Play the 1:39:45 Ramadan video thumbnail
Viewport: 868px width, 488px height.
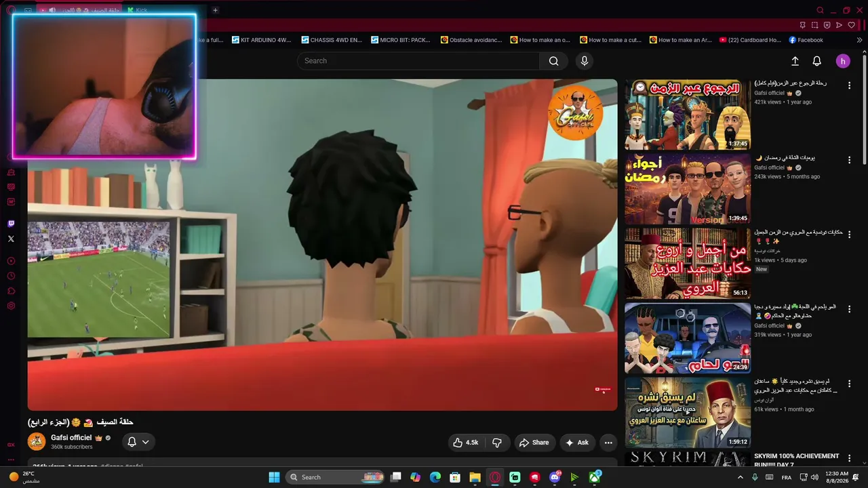coord(688,189)
